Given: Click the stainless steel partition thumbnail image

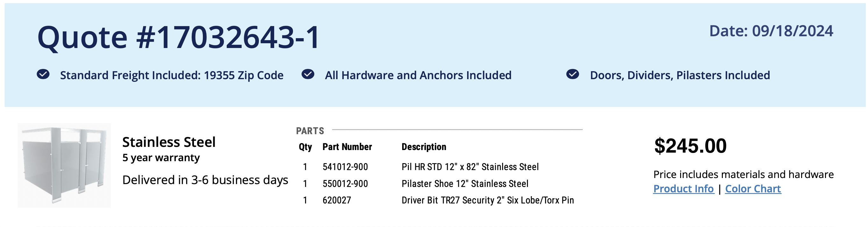Looking at the screenshot, I should coord(64,165).
